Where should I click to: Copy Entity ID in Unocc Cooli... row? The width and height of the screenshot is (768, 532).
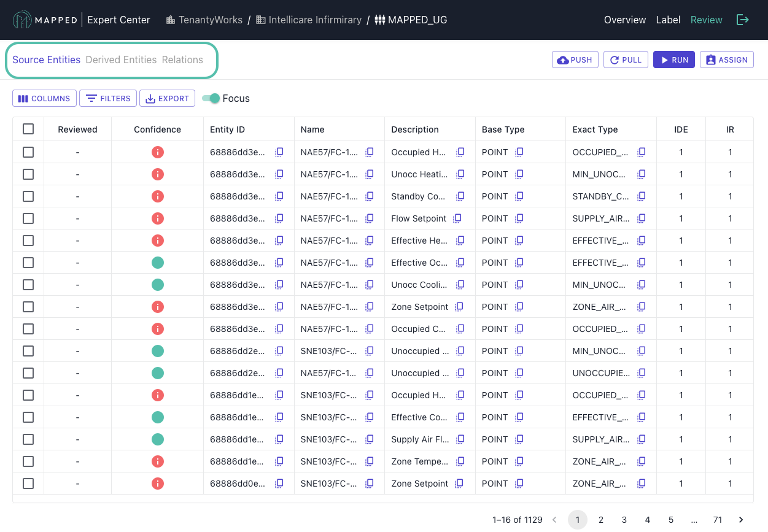(x=279, y=285)
